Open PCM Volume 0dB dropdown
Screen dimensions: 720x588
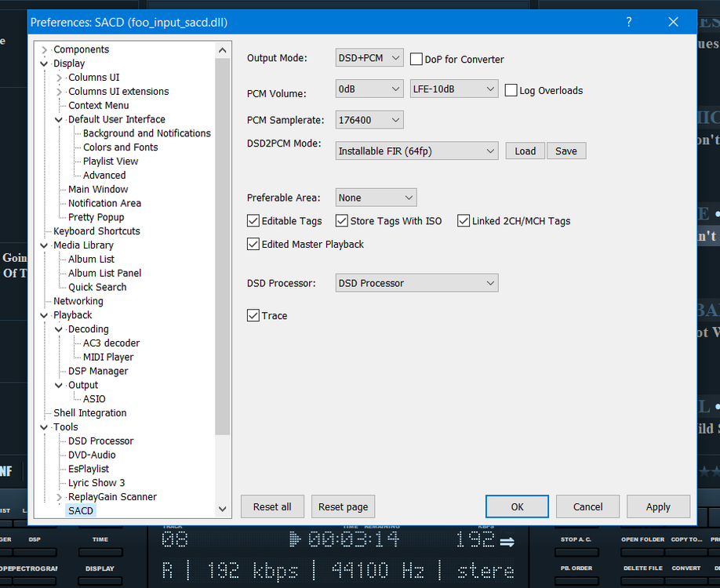point(369,89)
